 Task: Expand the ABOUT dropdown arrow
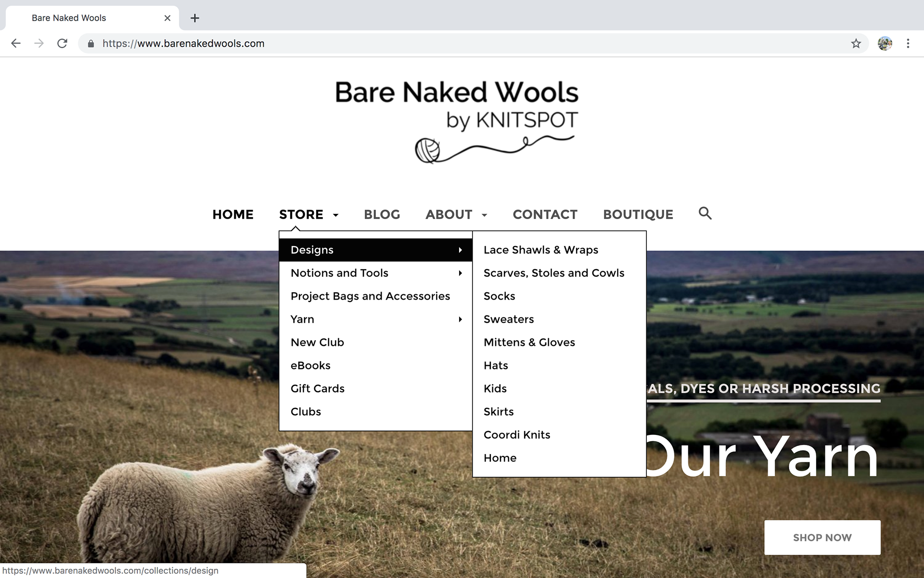point(485,215)
